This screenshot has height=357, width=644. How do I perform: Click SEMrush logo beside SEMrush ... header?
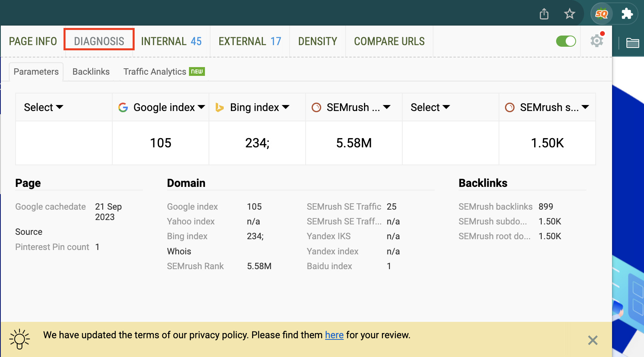pos(316,107)
